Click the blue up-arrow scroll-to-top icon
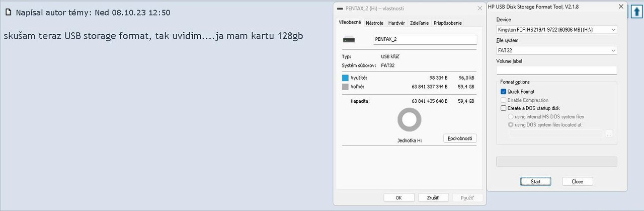644x211 pixels. (636, 12)
